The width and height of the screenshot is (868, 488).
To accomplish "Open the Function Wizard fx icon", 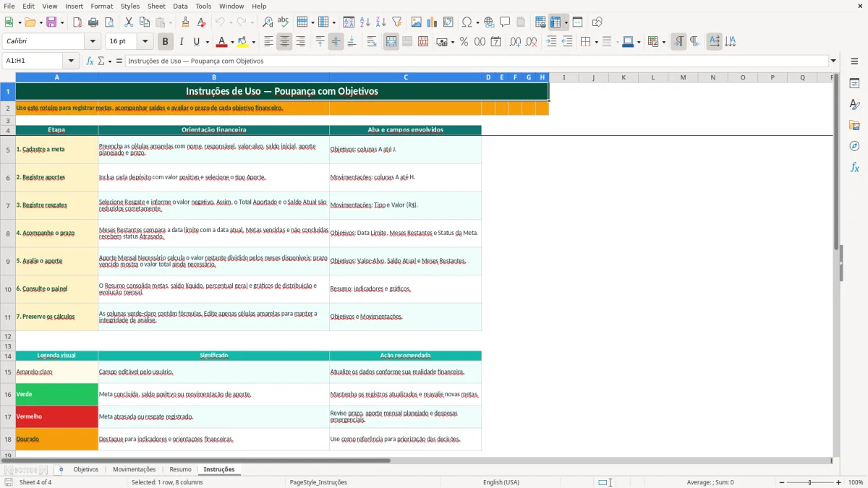I will click(x=90, y=61).
